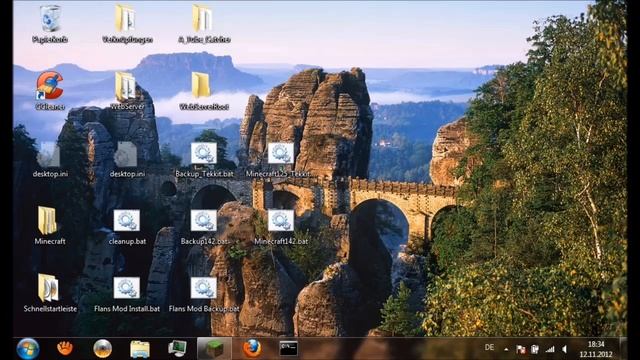Launch the CCleaner shortcut
Image resolution: width=640 pixels, height=360 pixels.
[x=50, y=91]
